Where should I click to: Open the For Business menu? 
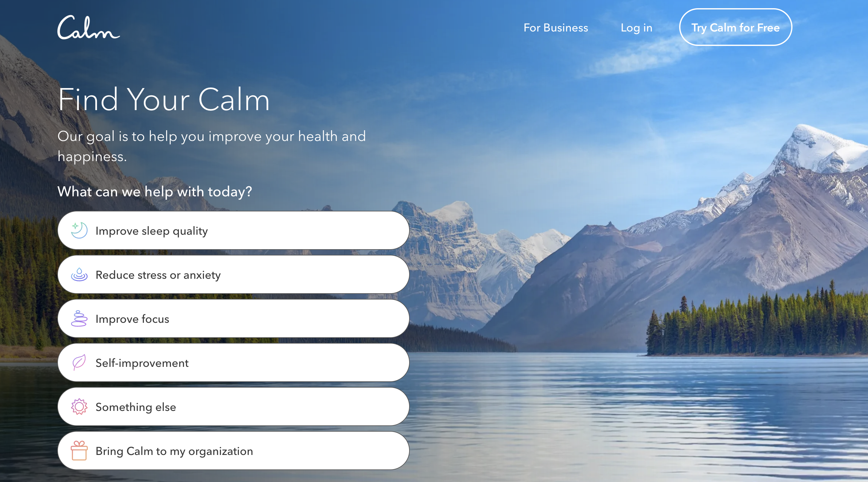pyautogui.click(x=556, y=28)
